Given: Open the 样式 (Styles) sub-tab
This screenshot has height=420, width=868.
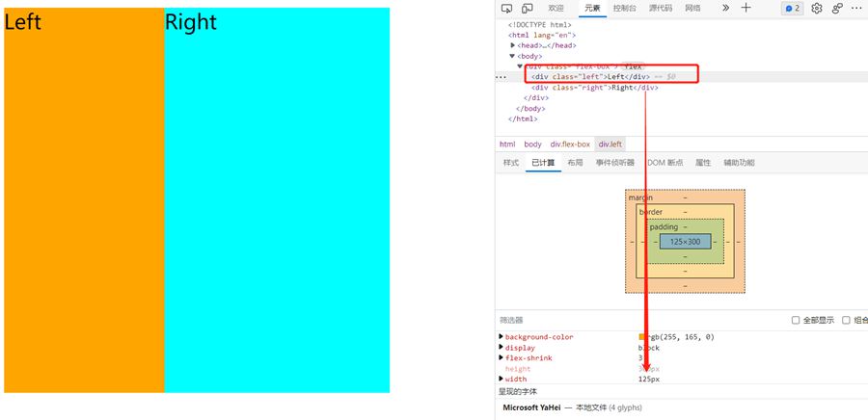Looking at the screenshot, I should point(511,163).
